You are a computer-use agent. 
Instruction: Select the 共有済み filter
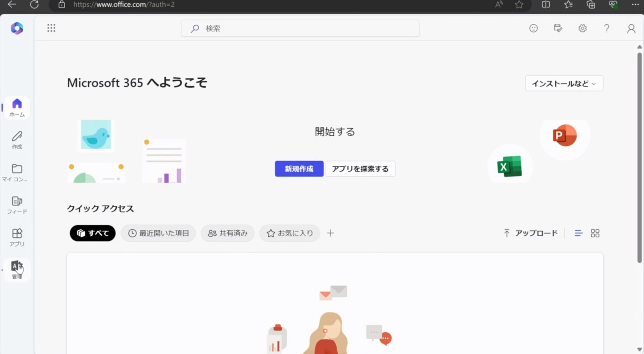227,233
